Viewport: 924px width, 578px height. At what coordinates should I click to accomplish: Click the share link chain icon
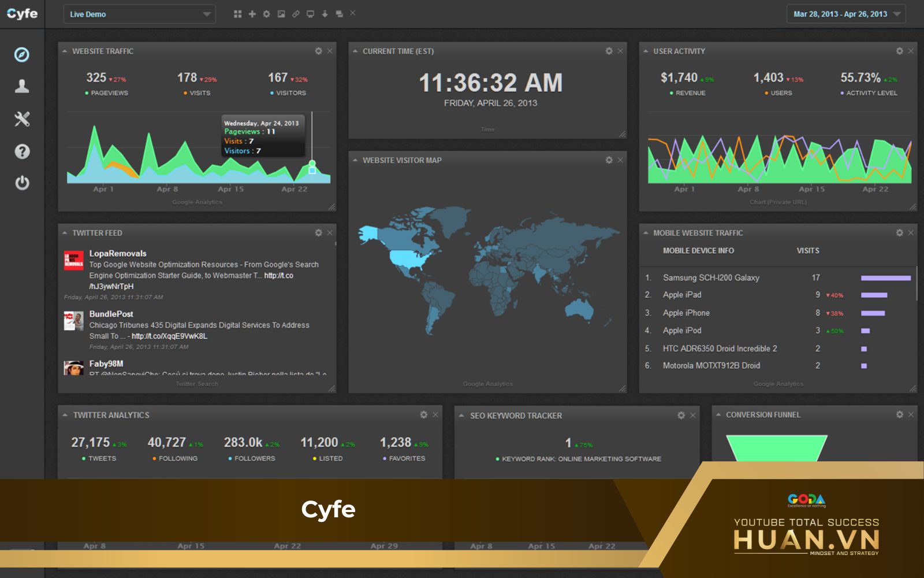(296, 14)
